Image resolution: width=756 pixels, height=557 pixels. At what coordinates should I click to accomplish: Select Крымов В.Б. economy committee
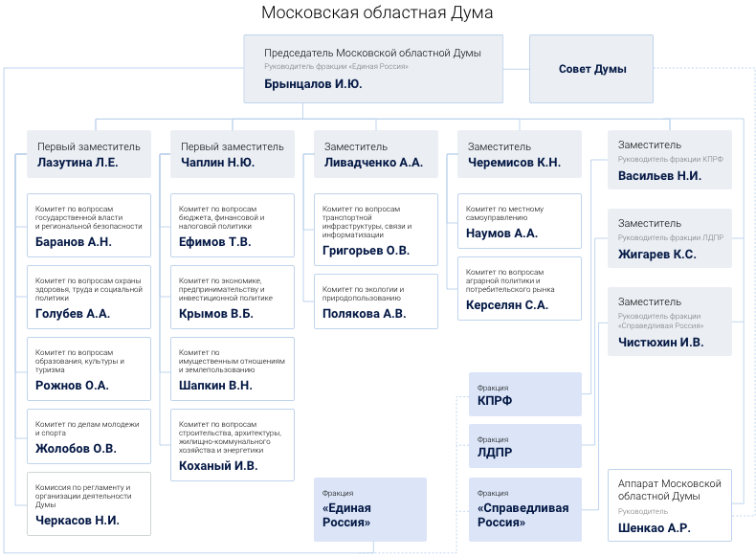pyautogui.click(x=232, y=297)
